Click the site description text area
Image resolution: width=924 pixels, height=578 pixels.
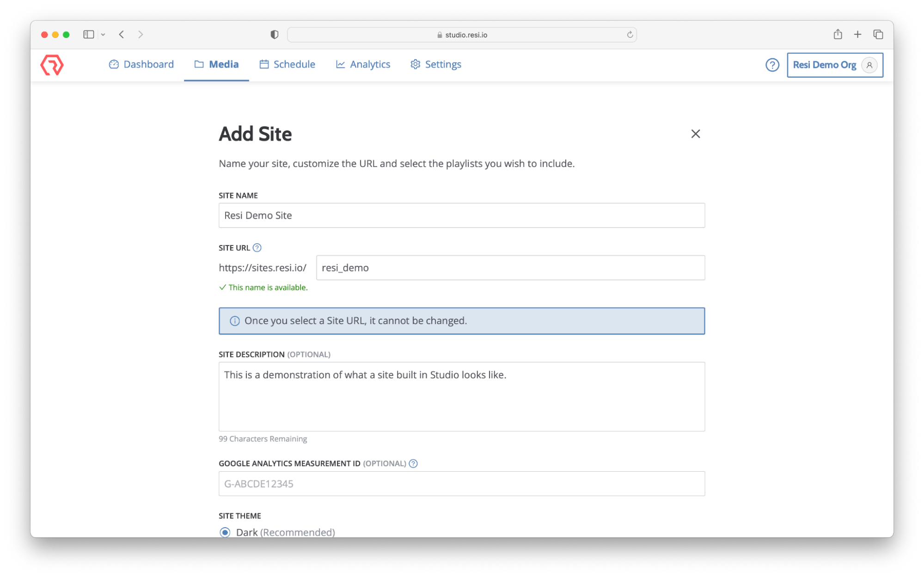point(462,397)
